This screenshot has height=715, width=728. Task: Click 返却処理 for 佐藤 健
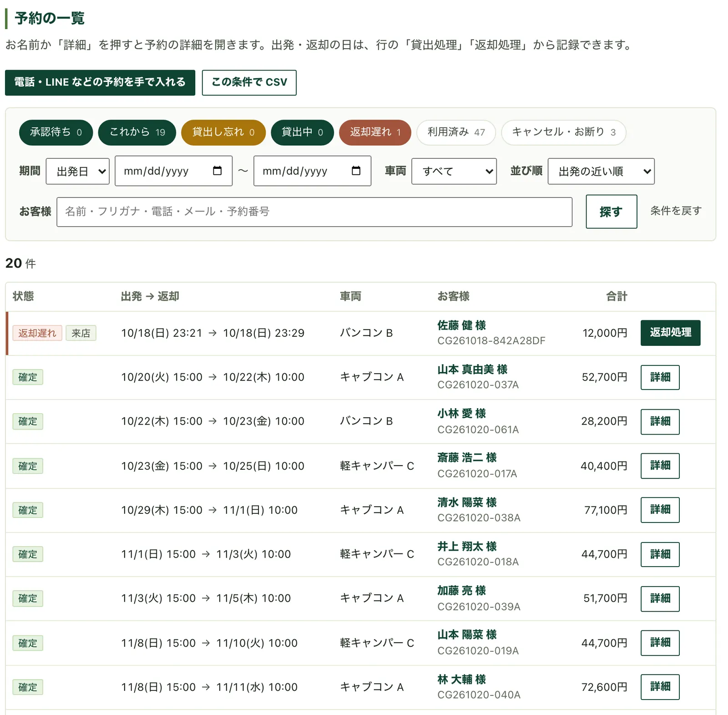[x=670, y=333]
